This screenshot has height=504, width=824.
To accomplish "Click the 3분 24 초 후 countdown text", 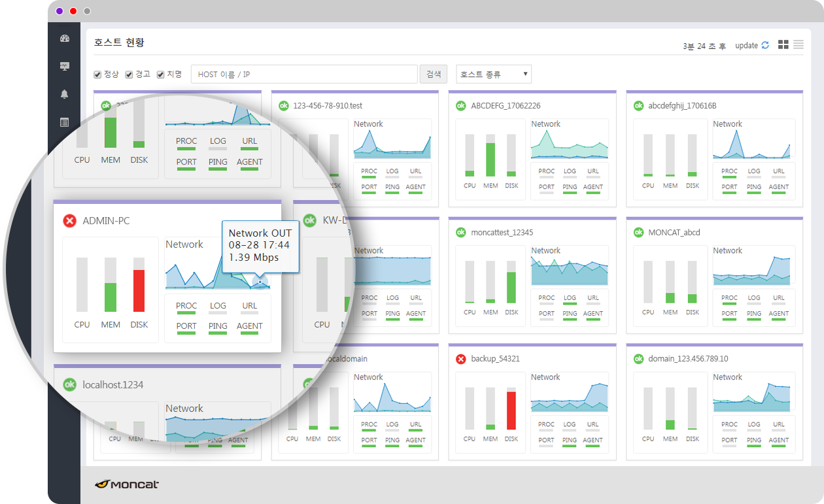I will [704, 46].
